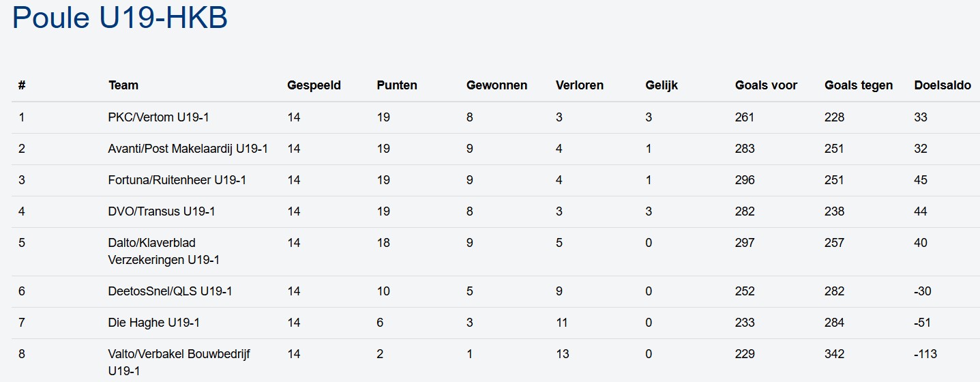
Task: Click the Goals voor column header
Action: pos(766,85)
